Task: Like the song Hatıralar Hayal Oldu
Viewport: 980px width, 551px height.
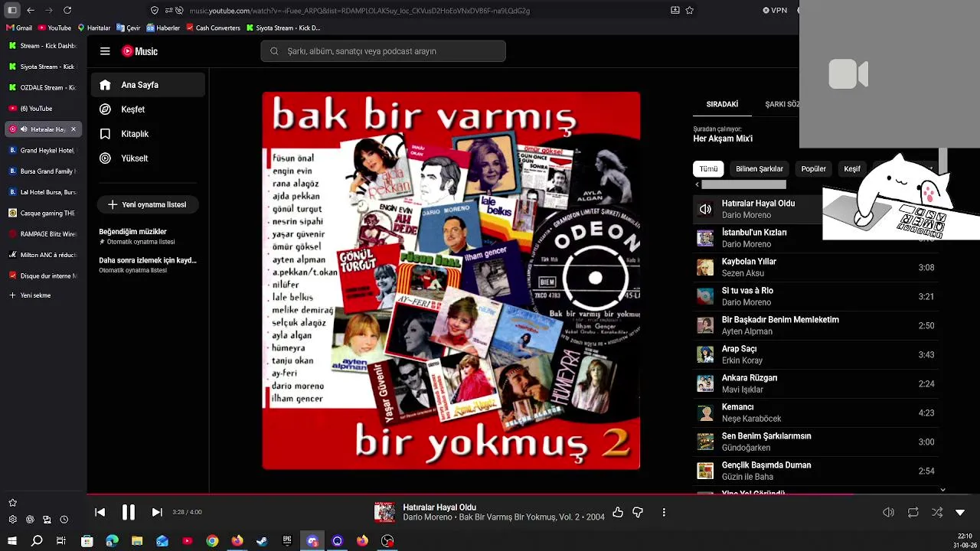Action: (618, 512)
